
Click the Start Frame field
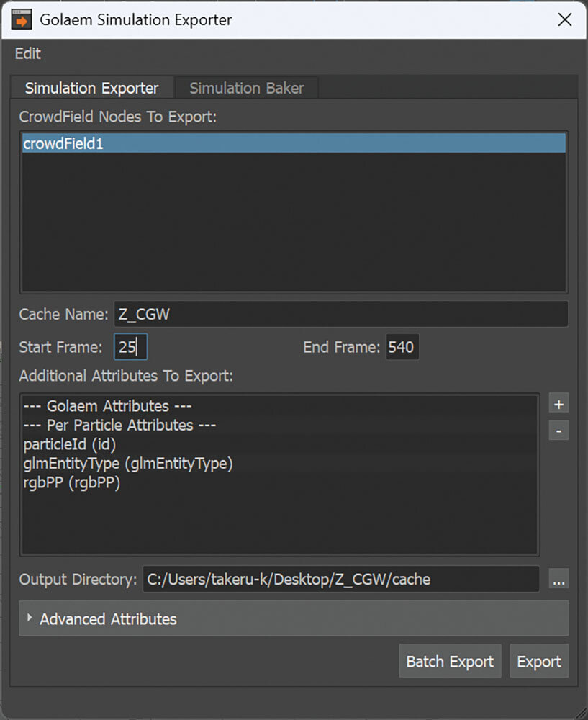click(x=130, y=347)
